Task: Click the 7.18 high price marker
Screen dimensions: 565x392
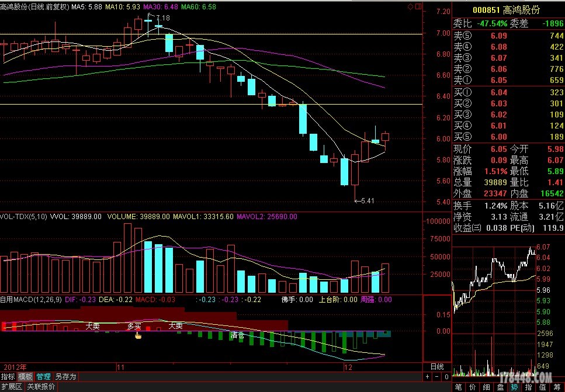Action: tap(163, 18)
